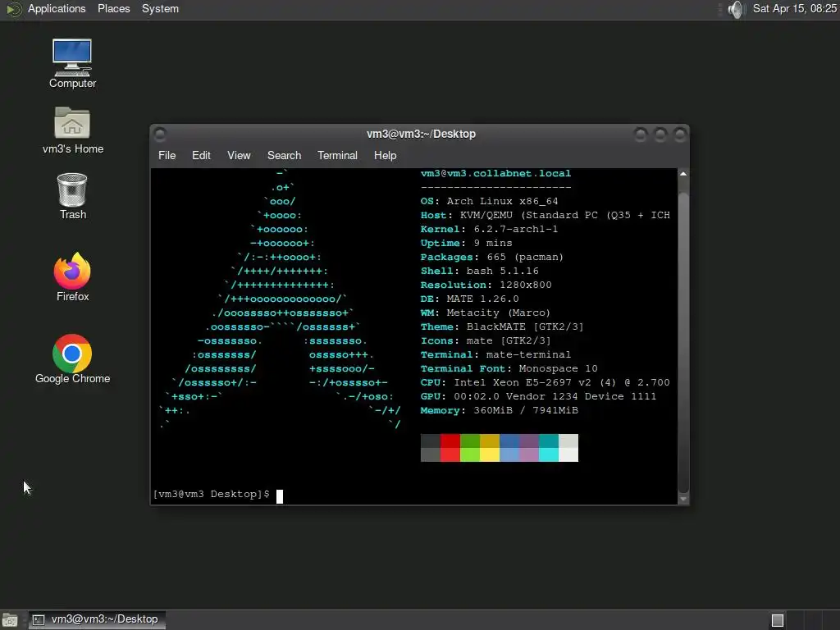
Task: Click the terminal prompt cursor after Desktop]$
Action: 279,496
